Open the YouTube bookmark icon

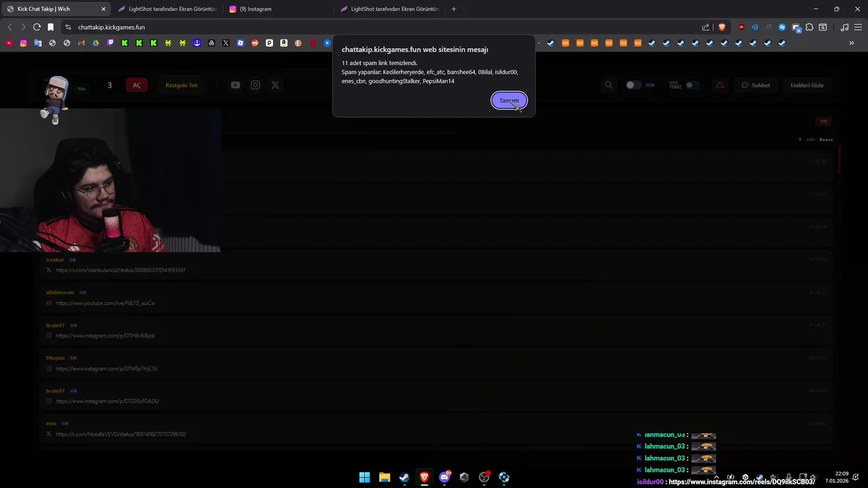pos(9,43)
